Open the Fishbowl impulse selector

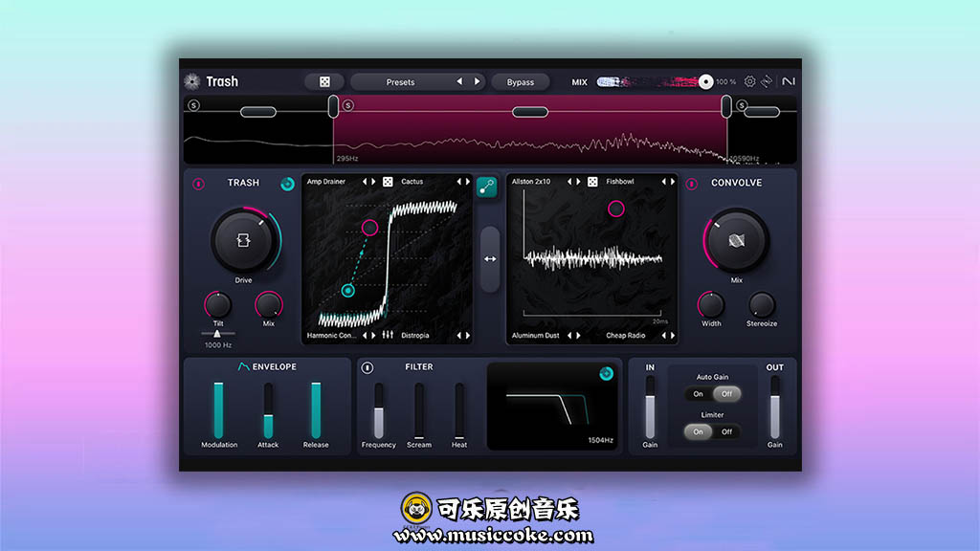coord(620,182)
